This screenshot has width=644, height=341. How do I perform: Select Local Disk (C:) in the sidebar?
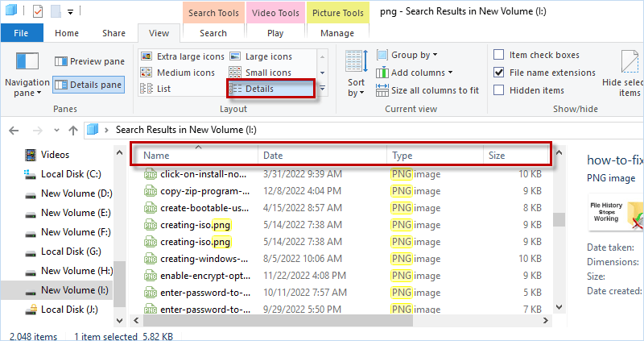(71, 174)
